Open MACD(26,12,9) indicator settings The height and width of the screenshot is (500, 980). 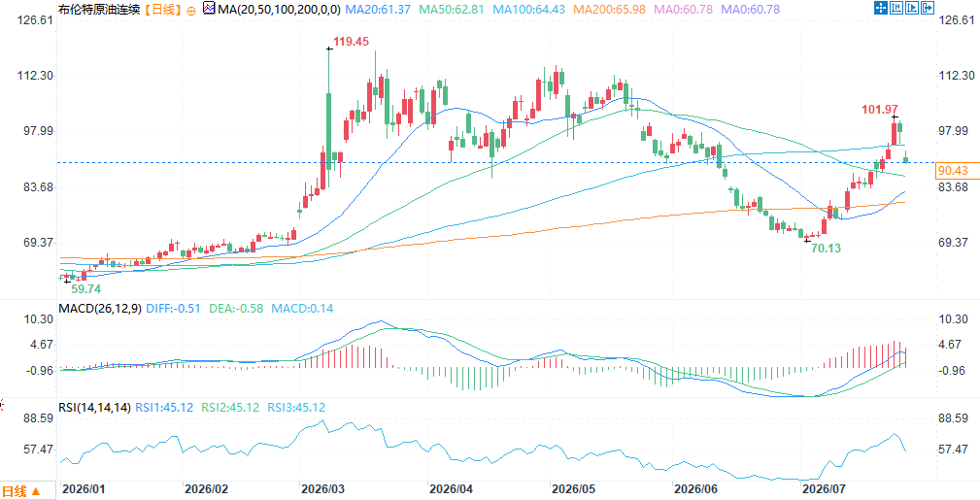[100, 308]
